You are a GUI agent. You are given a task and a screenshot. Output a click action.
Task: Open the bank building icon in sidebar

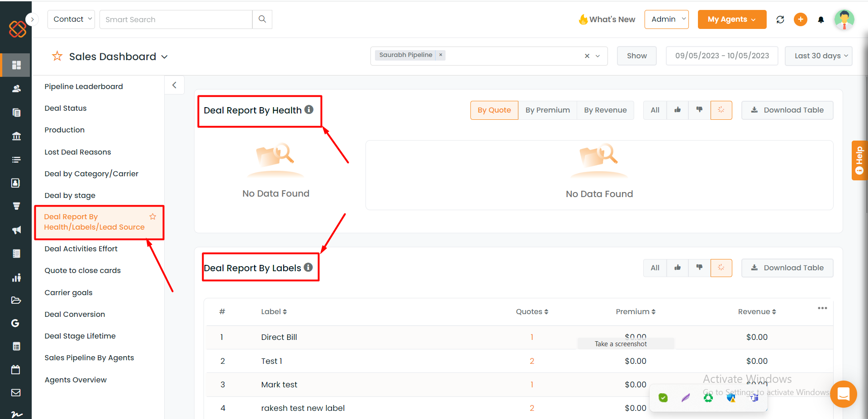[16, 136]
